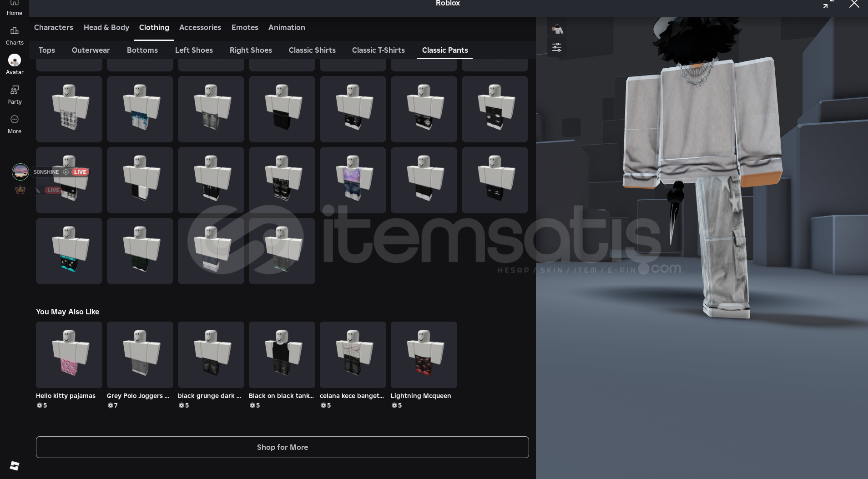Select the Classic Shirts subcategory

click(312, 50)
